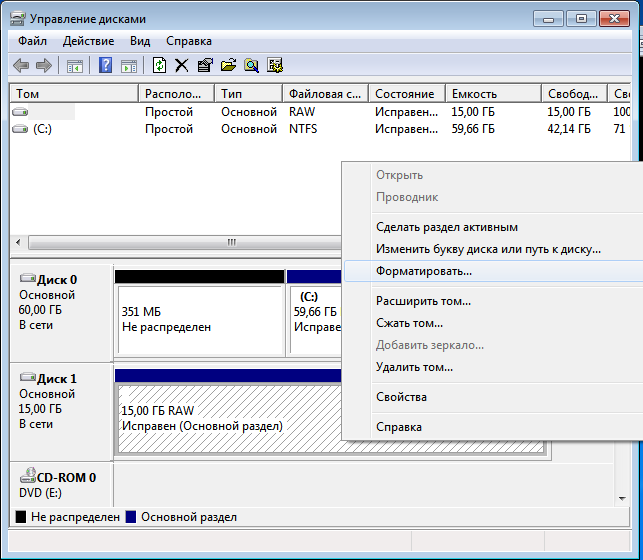Click the 59,66 ГБ capacity cell in list
The height and width of the screenshot is (560, 643).
tap(473, 129)
